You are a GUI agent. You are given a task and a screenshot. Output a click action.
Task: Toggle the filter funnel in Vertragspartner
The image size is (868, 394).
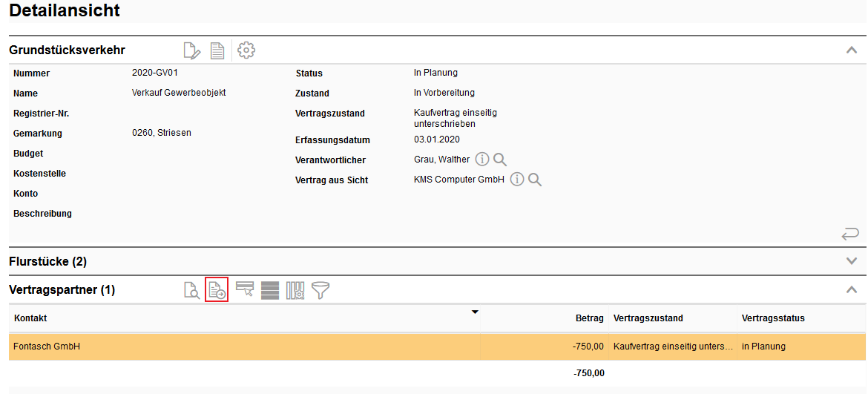pyautogui.click(x=320, y=290)
